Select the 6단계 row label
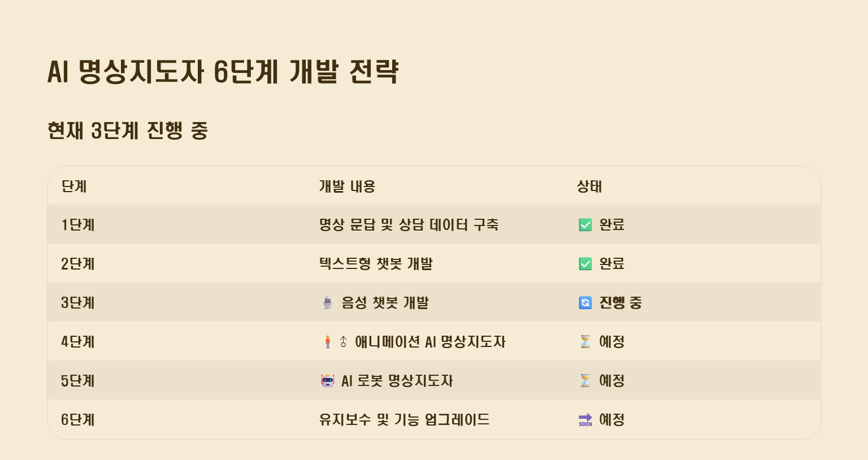Image resolution: width=868 pixels, height=460 pixels. coord(78,420)
